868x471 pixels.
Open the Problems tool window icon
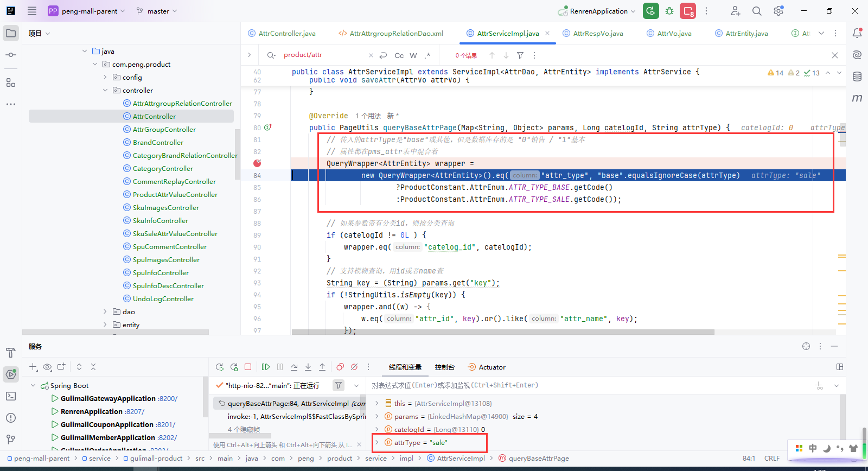pos(11,418)
